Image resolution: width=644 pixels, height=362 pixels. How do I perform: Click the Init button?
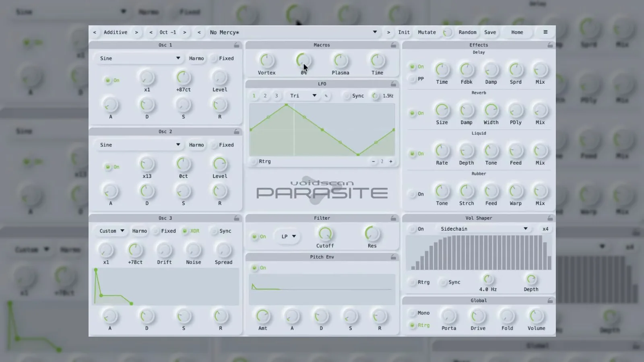coord(404,32)
